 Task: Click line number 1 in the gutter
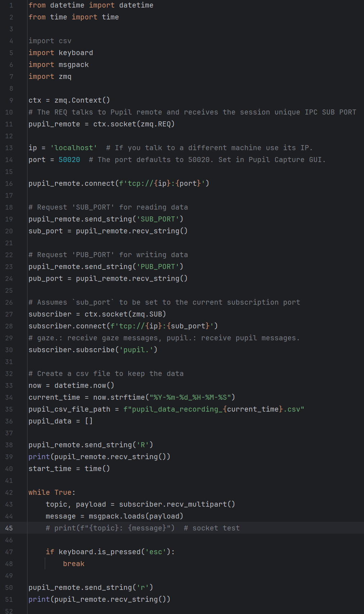[11, 5]
